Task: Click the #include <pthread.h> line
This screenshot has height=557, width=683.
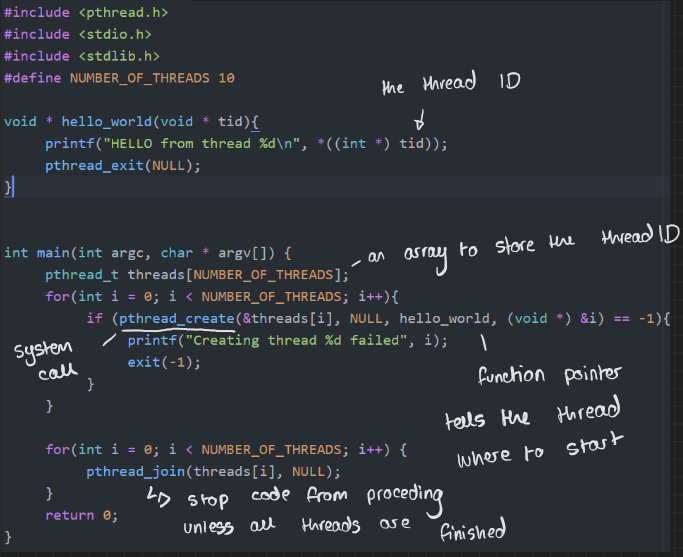Action: (86, 13)
